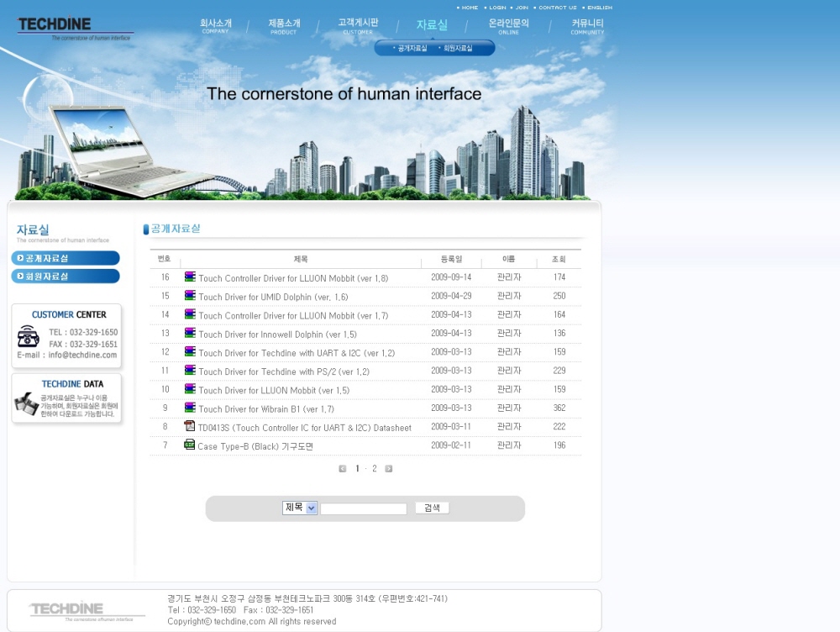The image size is (840, 632).
Task: Click the TECHDINE logo in the header
Action: [x=74, y=26]
